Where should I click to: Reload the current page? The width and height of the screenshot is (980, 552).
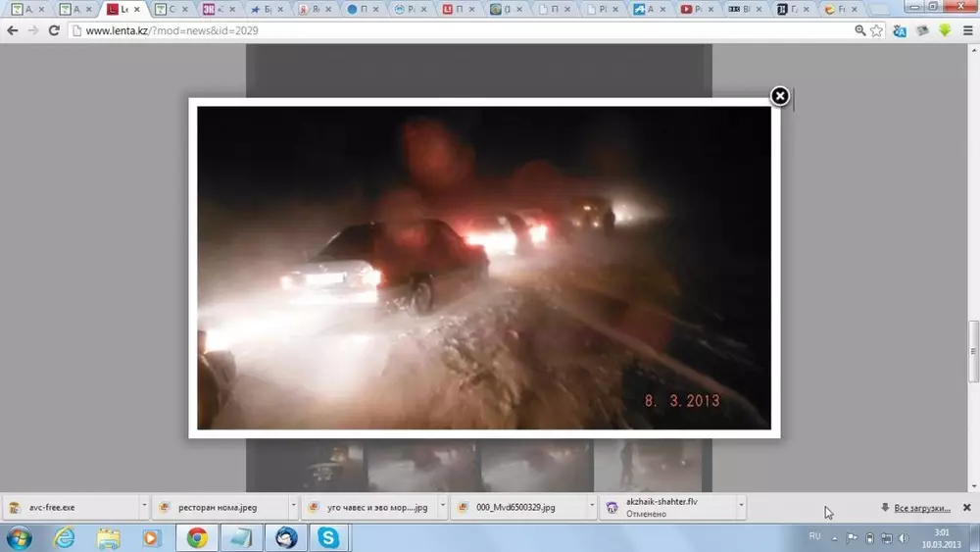tap(54, 30)
